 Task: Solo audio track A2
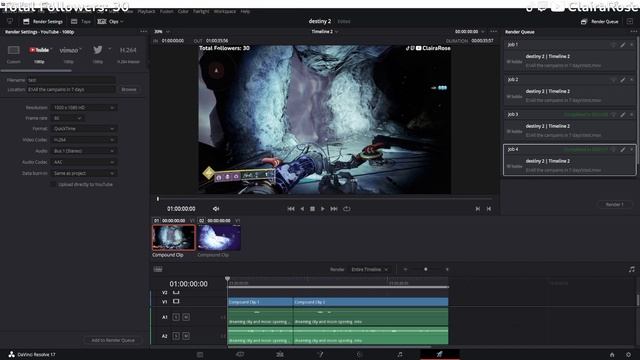(176, 336)
